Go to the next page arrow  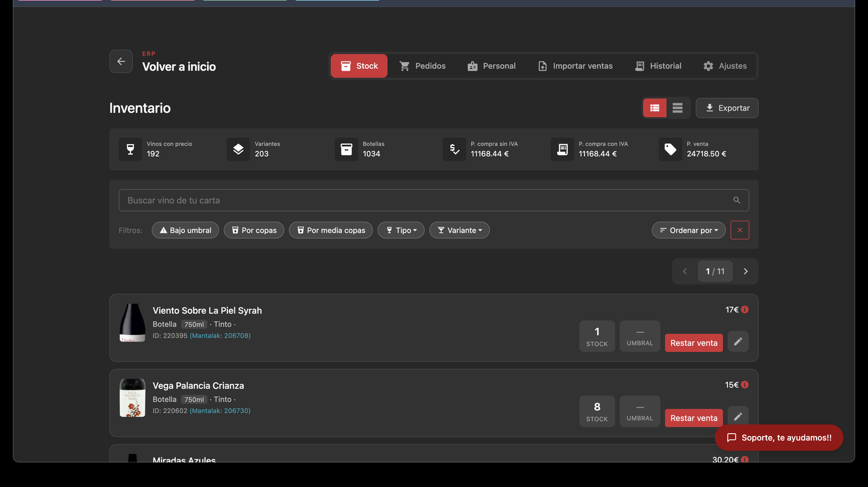click(745, 271)
